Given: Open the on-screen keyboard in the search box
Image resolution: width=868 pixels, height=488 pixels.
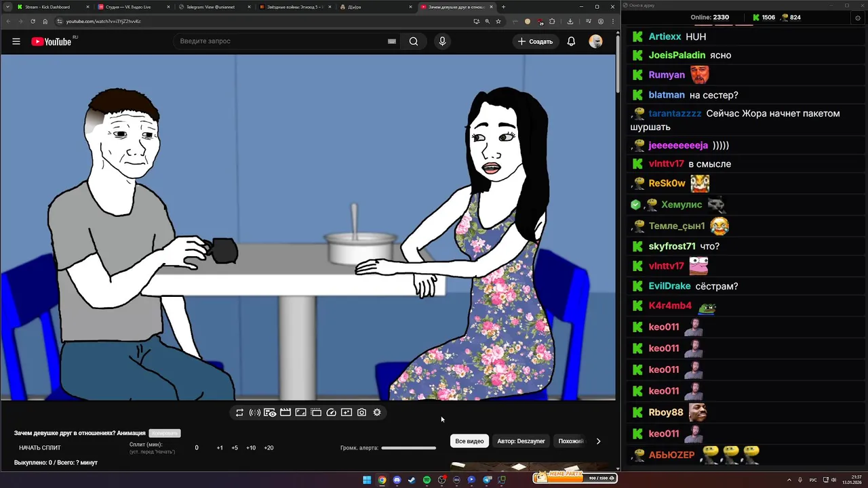Looking at the screenshot, I should 391,41.
